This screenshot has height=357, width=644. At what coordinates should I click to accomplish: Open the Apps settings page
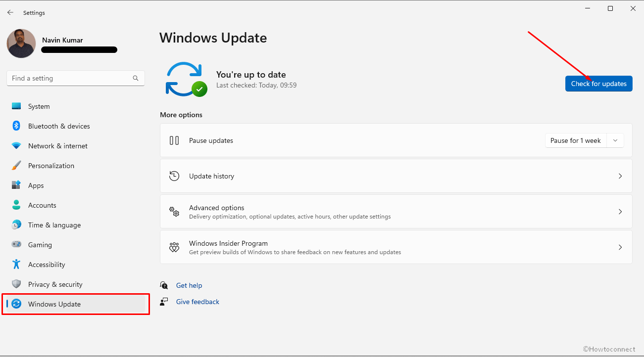coord(76,185)
